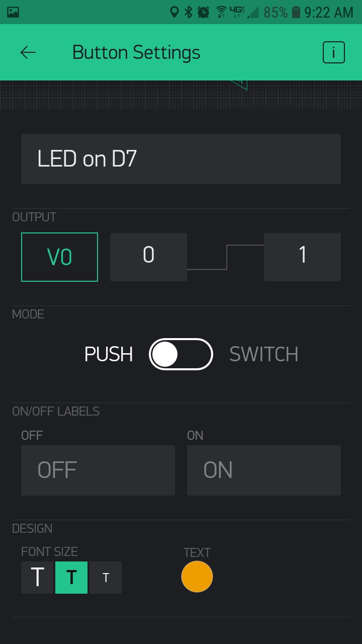The height and width of the screenshot is (644, 362).
Task: Tap the image notification icon
Action: (13, 12)
